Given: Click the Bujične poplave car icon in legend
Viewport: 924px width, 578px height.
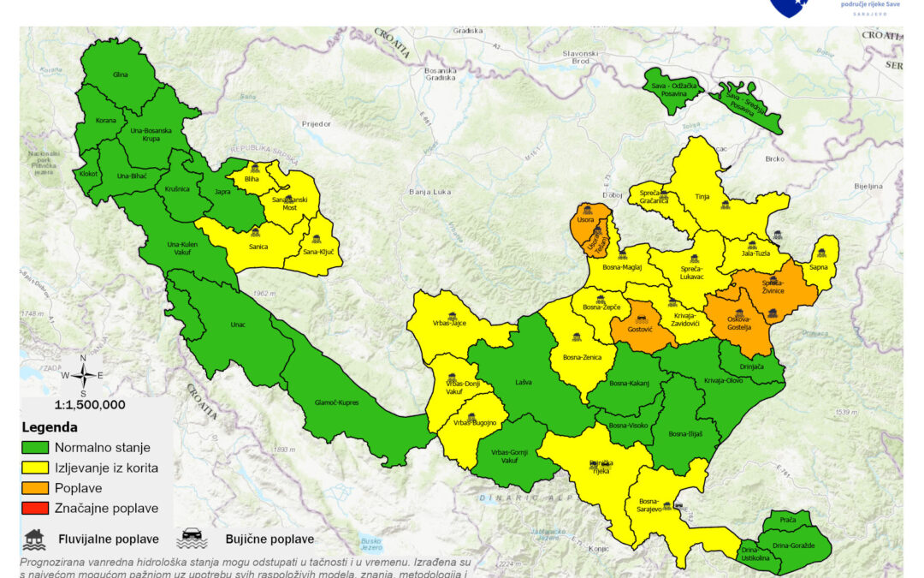Looking at the screenshot, I should point(192,539).
